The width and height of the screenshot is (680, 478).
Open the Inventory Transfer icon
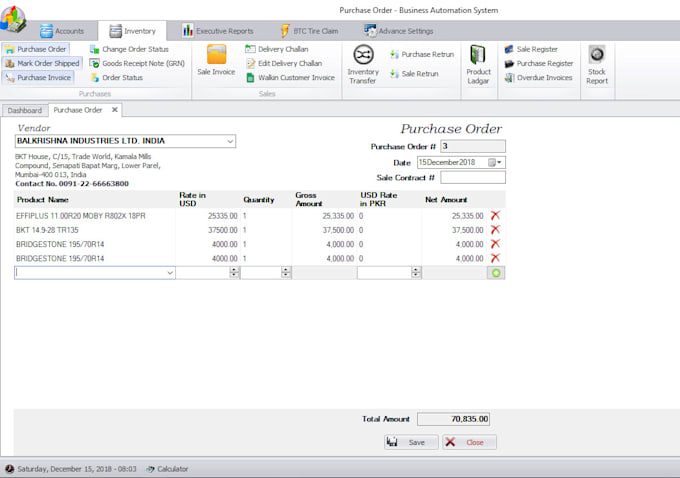[363, 62]
